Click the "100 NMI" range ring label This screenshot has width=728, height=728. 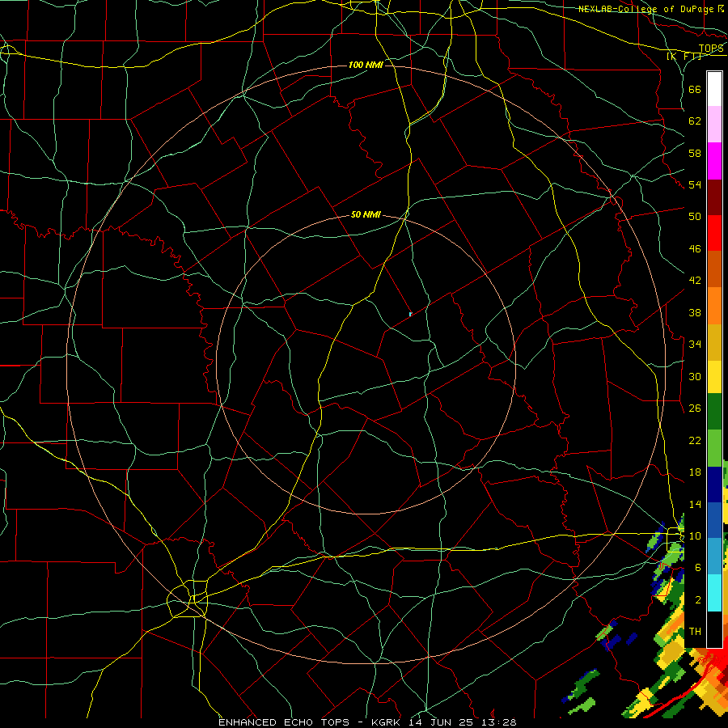[366, 65]
